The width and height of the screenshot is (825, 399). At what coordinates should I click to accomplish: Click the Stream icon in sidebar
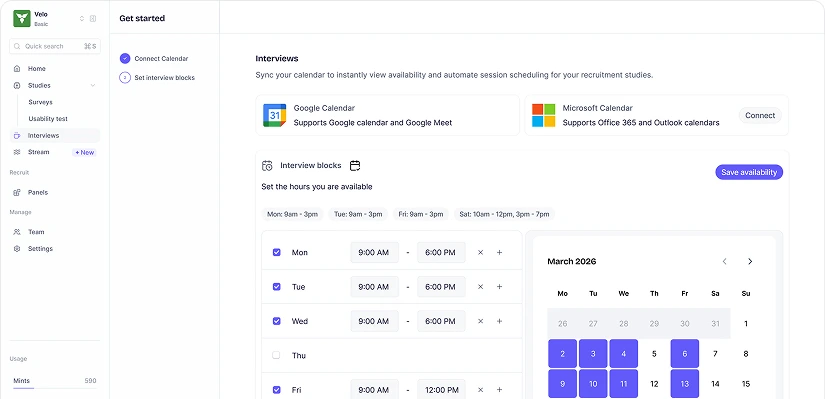click(x=17, y=152)
